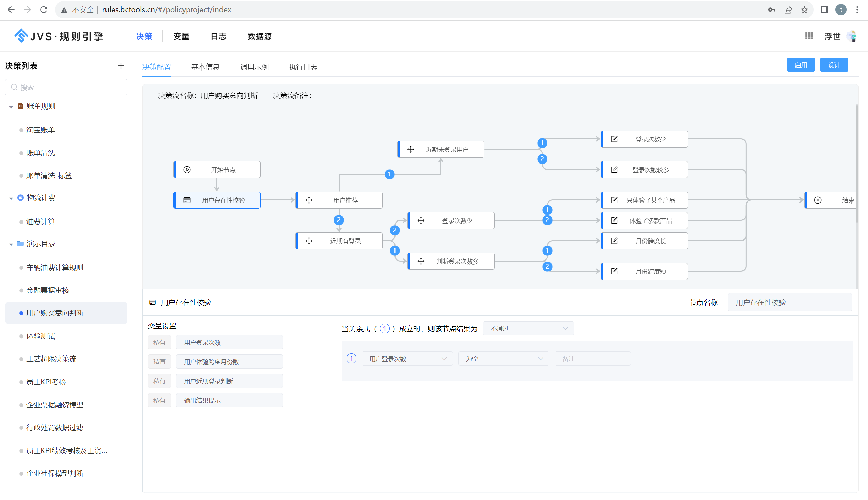Click the move icon on 近期未登录用户 node
868x500 pixels.
[411, 149]
